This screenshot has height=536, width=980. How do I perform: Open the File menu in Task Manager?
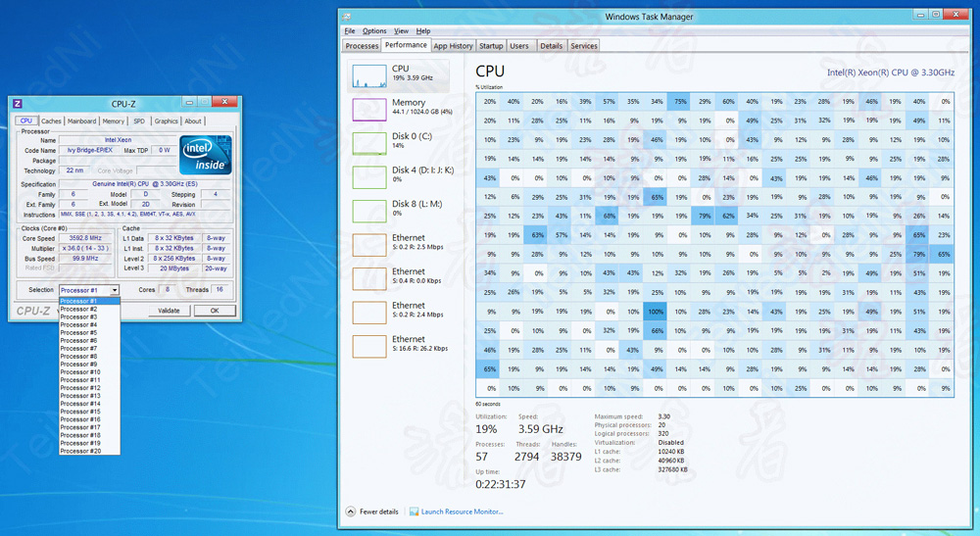click(350, 30)
